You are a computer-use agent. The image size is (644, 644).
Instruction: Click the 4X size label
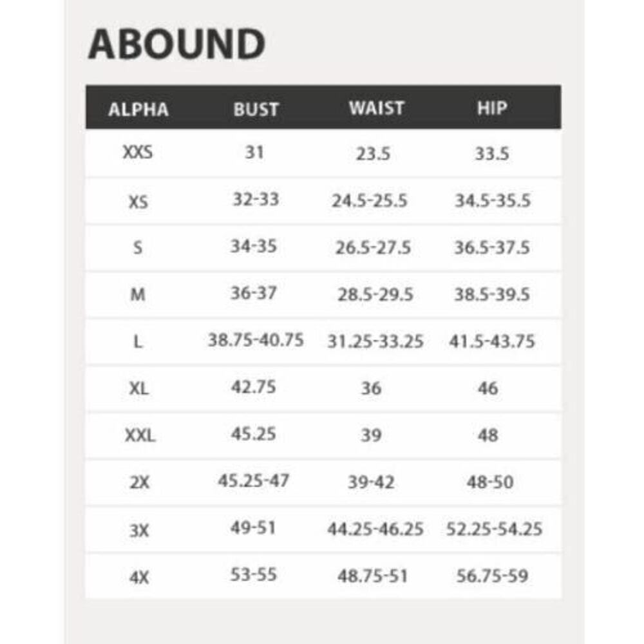point(139,578)
